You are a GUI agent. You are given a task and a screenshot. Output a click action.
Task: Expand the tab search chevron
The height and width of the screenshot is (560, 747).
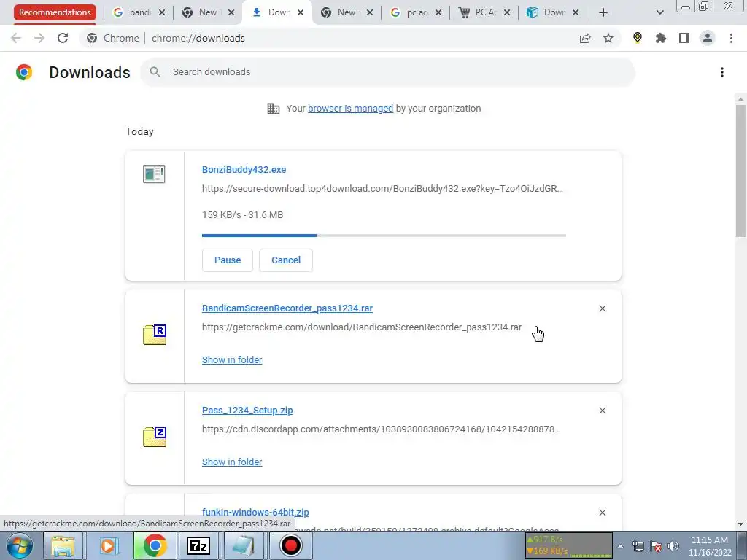pyautogui.click(x=659, y=12)
